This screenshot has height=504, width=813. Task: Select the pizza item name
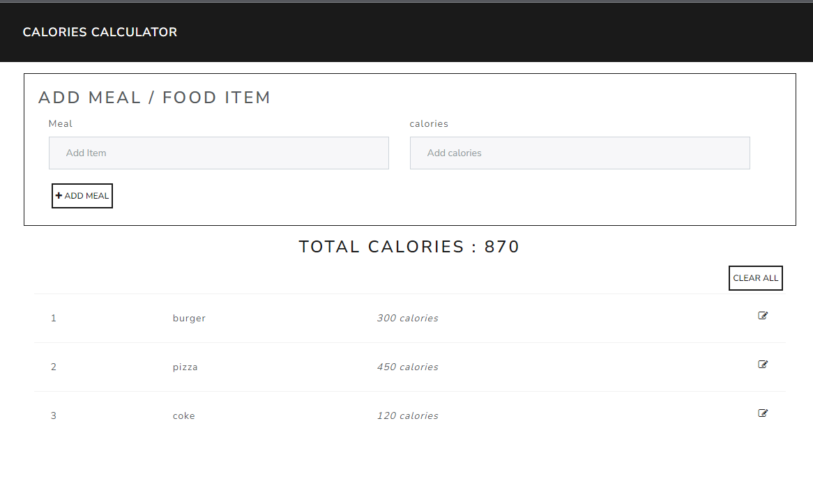click(185, 367)
